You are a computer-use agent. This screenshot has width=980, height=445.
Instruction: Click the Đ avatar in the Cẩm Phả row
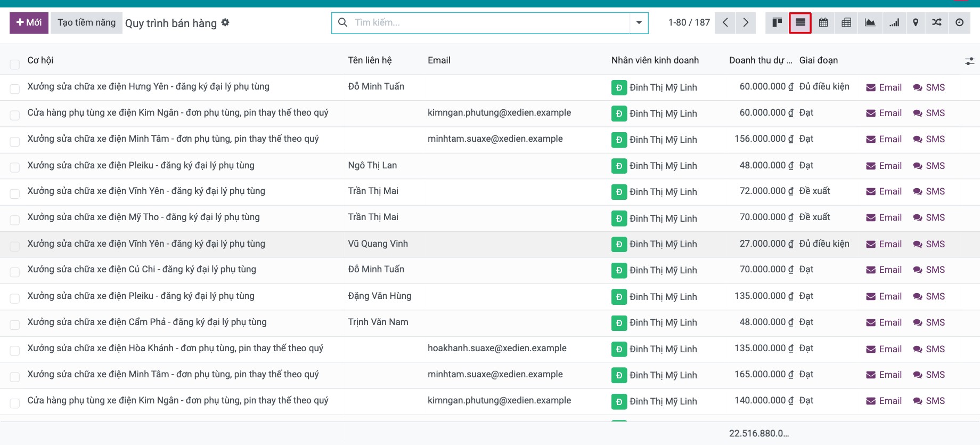click(x=619, y=322)
